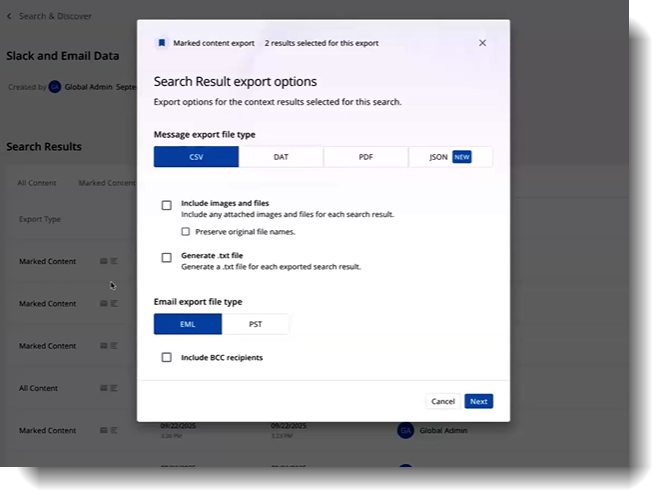Click the email icon in the first Marked Content row
This screenshot has width=655, height=492.
click(x=104, y=261)
